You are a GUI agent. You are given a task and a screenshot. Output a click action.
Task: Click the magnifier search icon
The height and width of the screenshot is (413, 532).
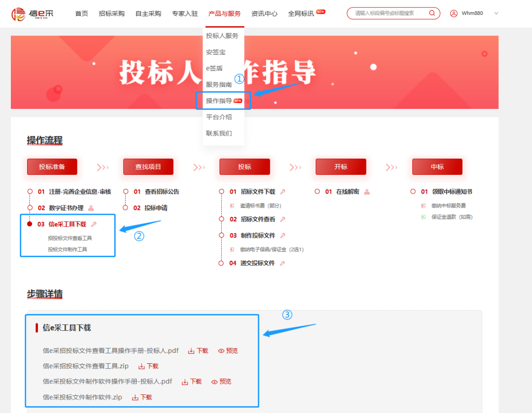[432, 13]
